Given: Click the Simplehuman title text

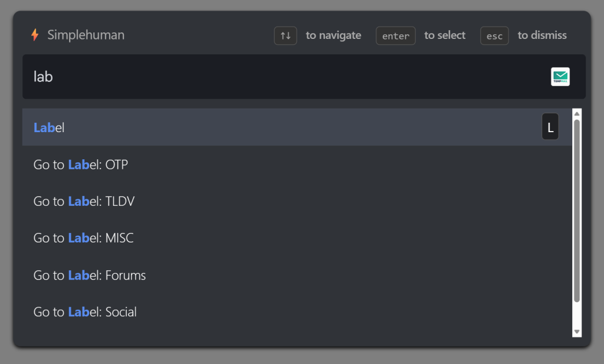Looking at the screenshot, I should pyautogui.click(x=86, y=35).
